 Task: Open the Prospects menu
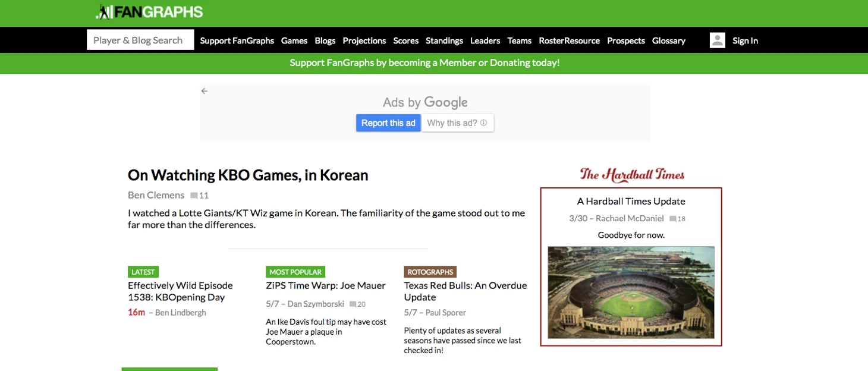(x=626, y=40)
